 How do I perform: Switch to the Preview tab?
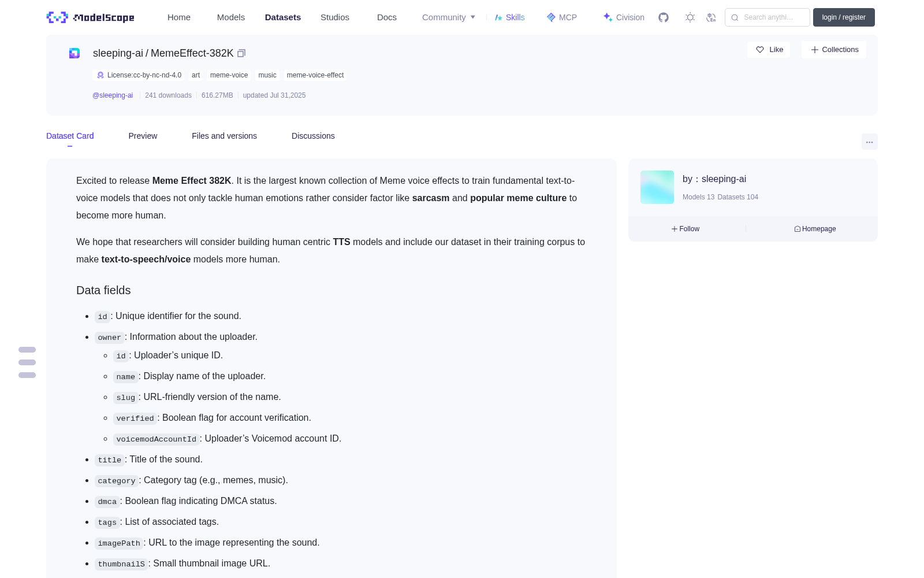coord(143,136)
